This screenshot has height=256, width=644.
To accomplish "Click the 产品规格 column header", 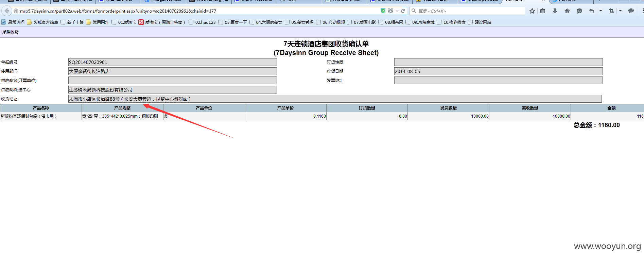I will tap(122, 108).
